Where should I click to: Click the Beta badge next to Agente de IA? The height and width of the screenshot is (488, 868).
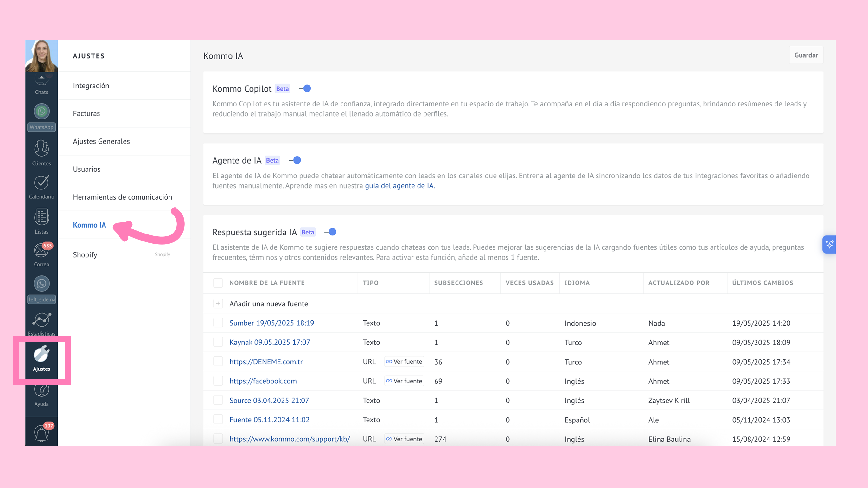pyautogui.click(x=272, y=160)
